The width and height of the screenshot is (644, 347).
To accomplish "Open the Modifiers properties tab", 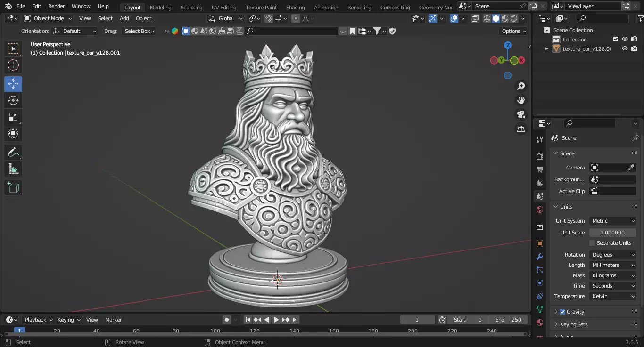I will pos(540,257).
